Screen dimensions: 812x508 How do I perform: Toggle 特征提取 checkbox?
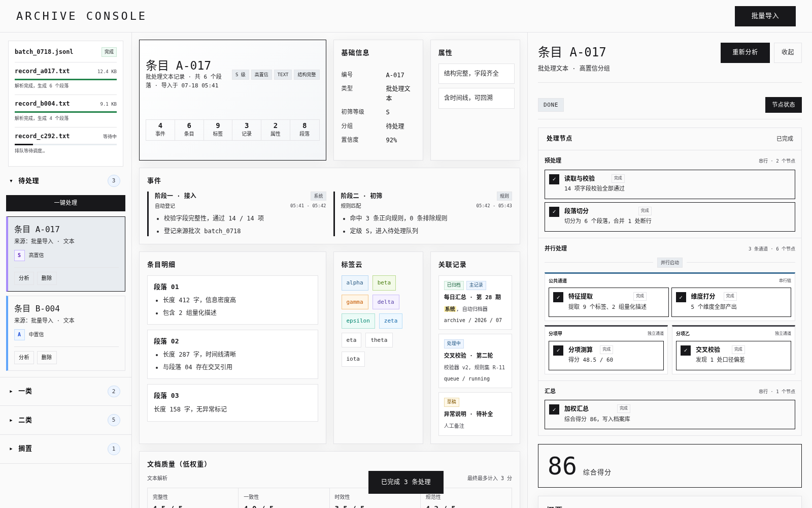click(x=558, y=297)
